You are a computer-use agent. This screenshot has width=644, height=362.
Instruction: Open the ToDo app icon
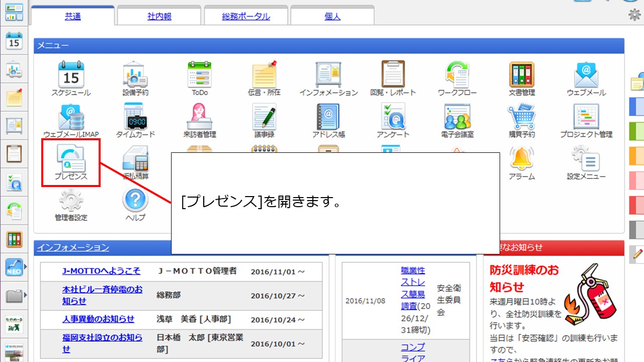click(199, 75)
